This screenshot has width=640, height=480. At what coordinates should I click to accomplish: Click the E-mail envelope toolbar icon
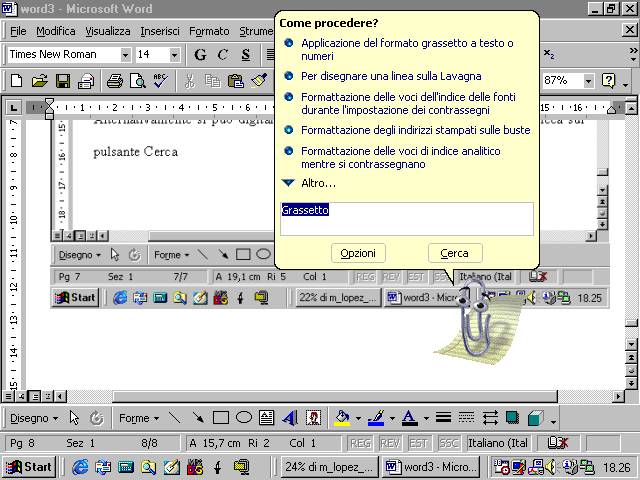tap(86, 80)
